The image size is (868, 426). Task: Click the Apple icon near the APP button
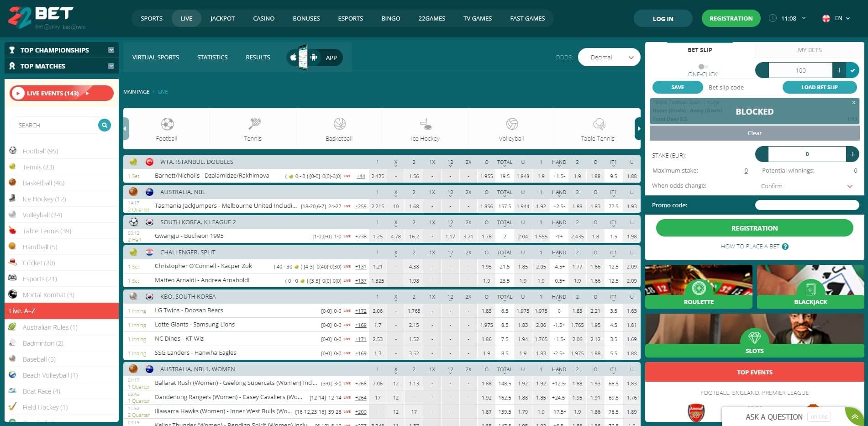pos(293,57)
